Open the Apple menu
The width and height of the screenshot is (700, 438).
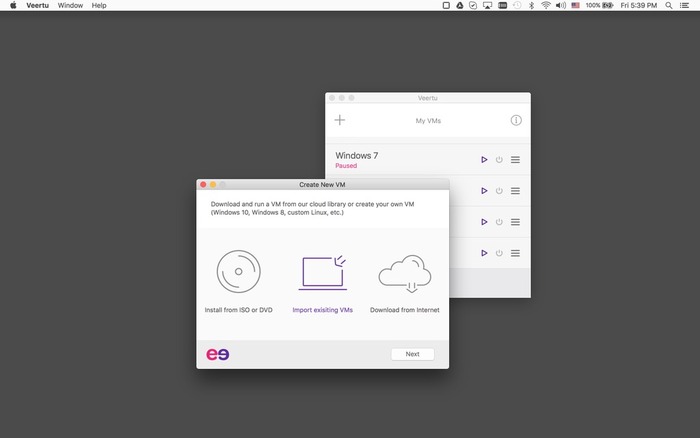(x=13, y=5)
